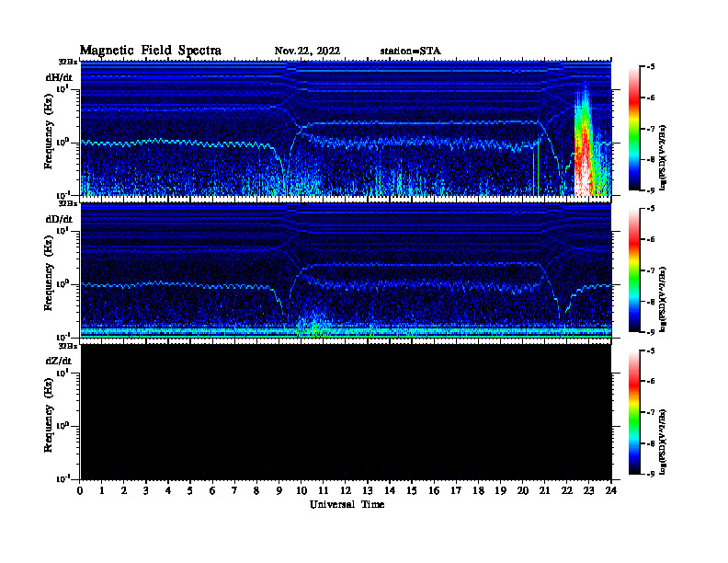Click hour 3 on the Universal Time axis
Screen dimensions: 728x563
146,491
